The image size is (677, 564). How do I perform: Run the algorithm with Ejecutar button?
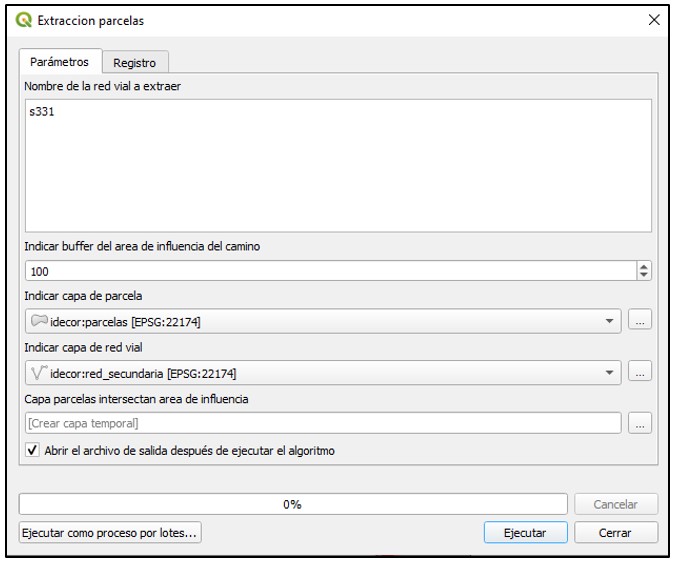coord(525,532)
